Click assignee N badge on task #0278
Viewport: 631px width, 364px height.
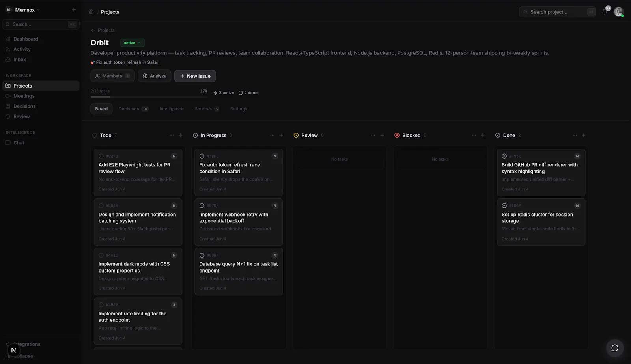point(174,156)
